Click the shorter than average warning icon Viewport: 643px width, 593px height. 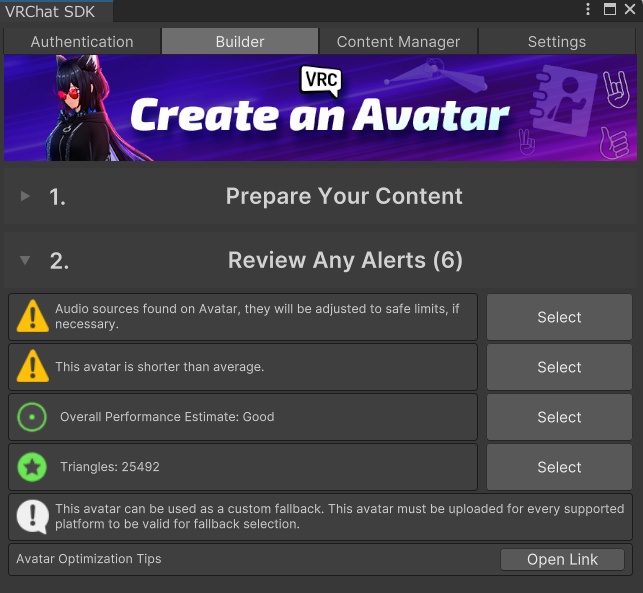click(33, 366)
